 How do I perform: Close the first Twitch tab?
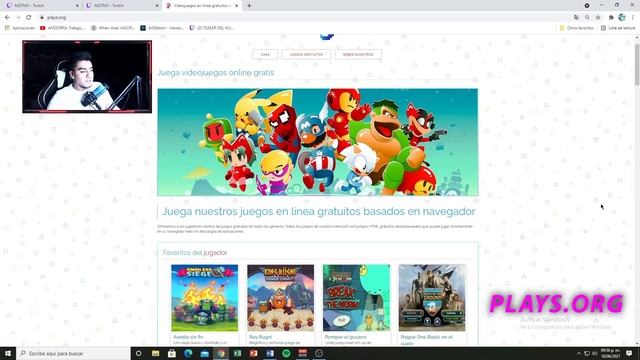click(x=77, y=6)
